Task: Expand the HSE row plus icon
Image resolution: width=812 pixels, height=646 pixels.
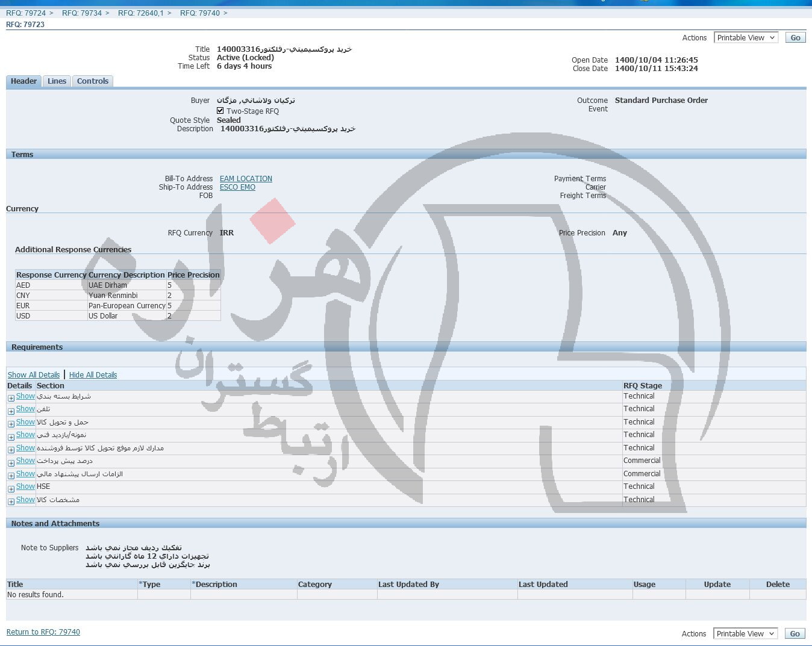Action: pyautogui.click(x=11, y=489)
